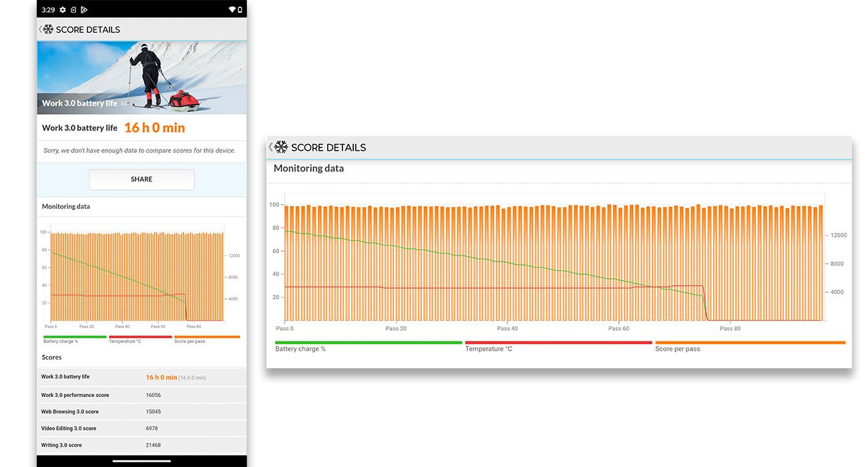Tap the phone's bottom navigation gesture bar

tap(142, 460)
